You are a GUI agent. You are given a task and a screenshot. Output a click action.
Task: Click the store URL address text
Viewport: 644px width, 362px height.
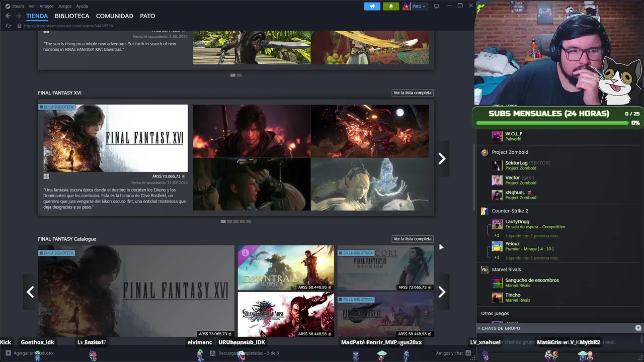[68, 26]
